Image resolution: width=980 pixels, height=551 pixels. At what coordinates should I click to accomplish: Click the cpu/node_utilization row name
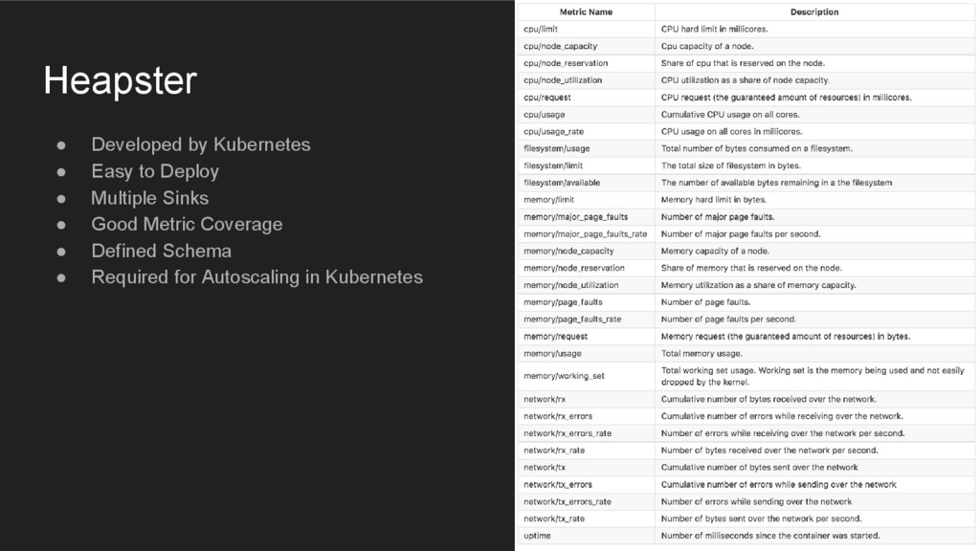[563, 80]
